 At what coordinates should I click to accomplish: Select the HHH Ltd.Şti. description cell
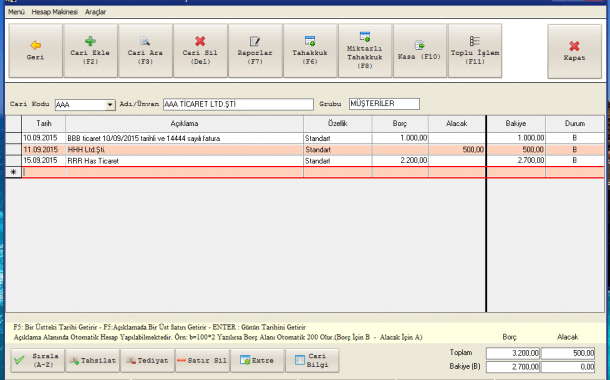click(x=184, y=150)
